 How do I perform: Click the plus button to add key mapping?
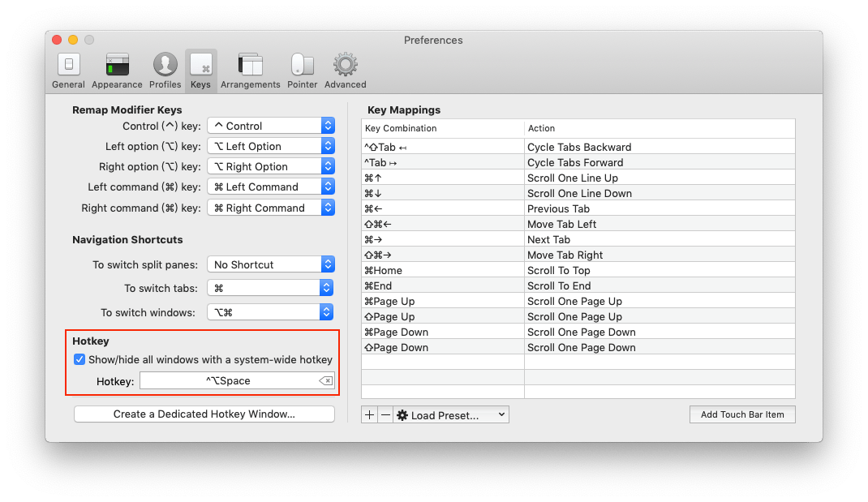click(x=369, y=415)
